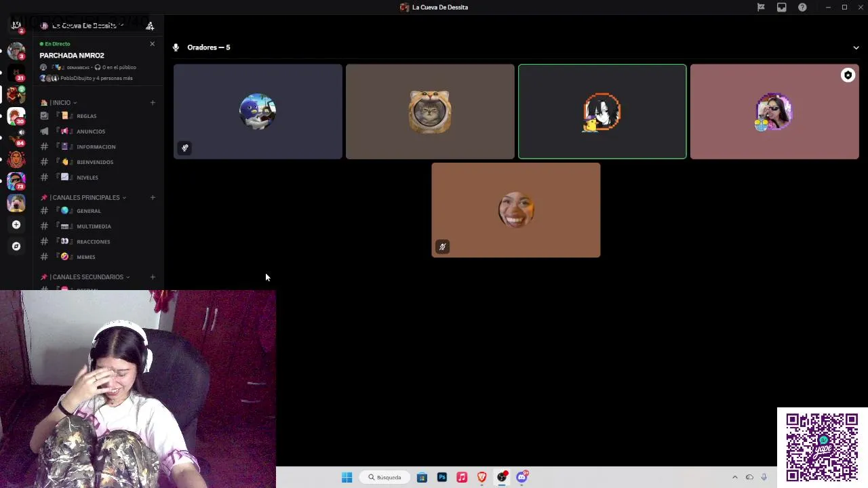
Task: Select the server icon with badge 30
Action: click(x=16, y=116)
